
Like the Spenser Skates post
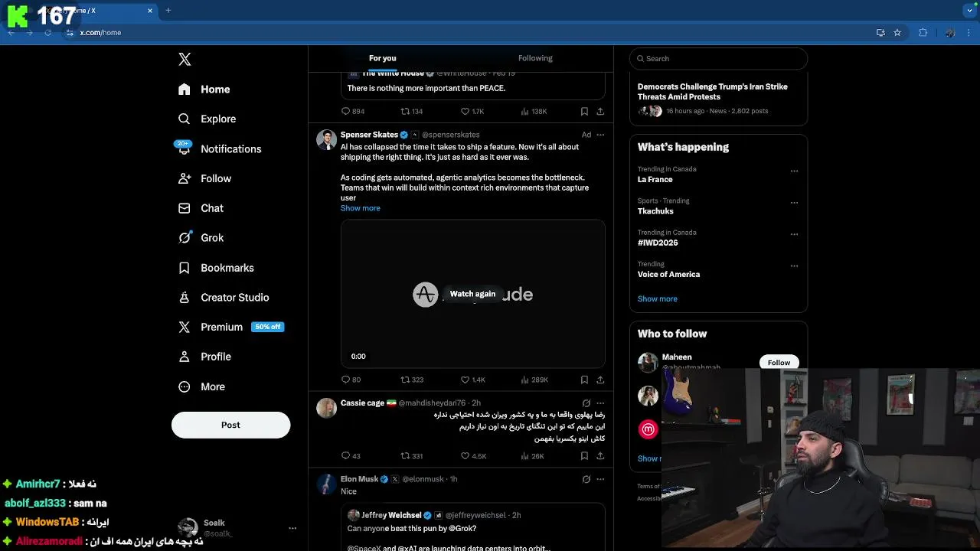tap(472, 380)
